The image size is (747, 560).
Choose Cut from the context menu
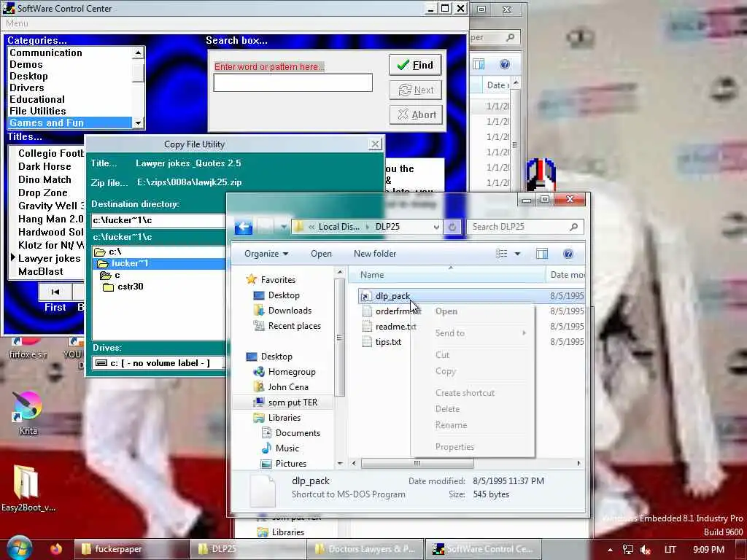(x=442, y=355)
